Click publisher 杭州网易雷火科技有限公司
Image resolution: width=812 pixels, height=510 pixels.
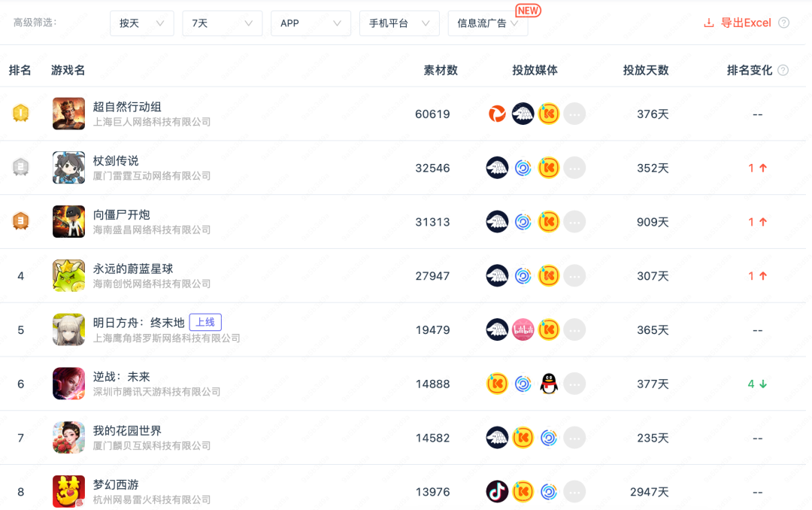(152, 499)
